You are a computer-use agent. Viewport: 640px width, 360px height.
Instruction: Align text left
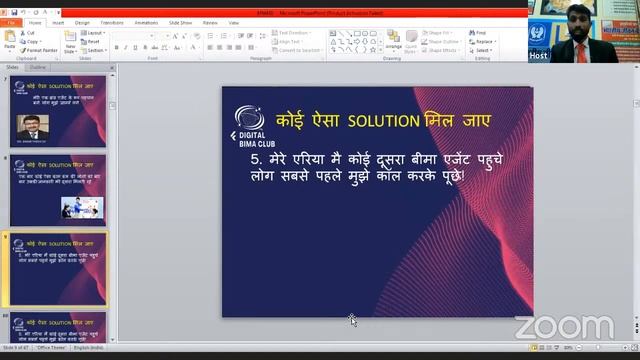click(x=210, y=48)
